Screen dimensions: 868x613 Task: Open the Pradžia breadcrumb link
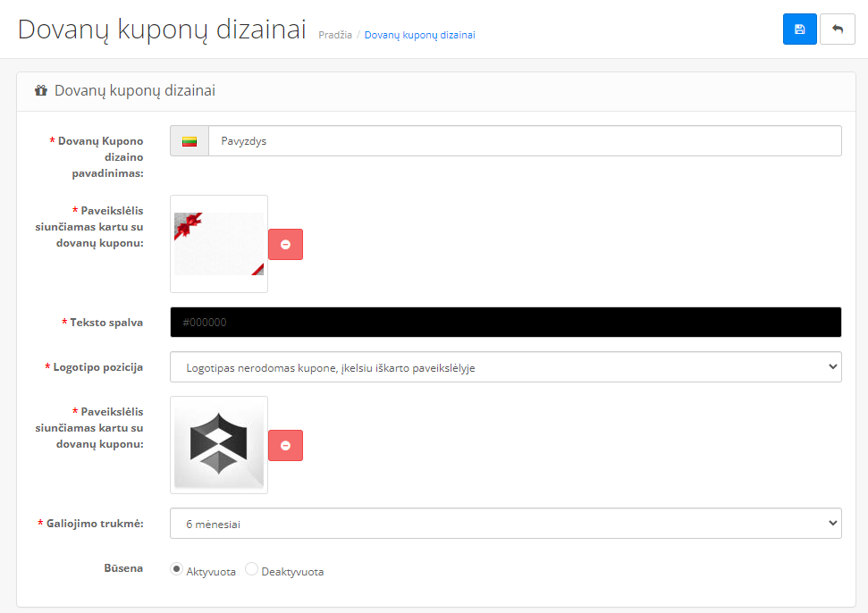(x=335, y=35)
